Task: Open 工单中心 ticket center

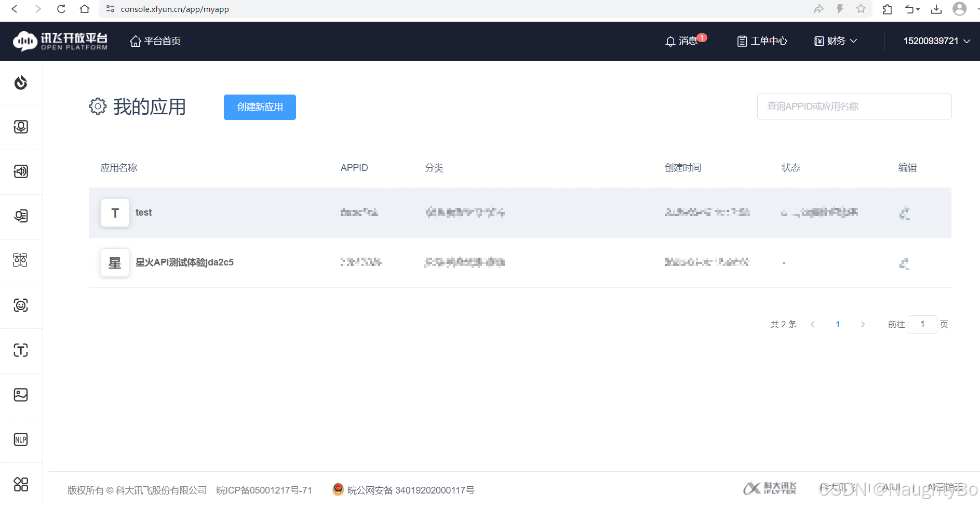Action: coord(762,41)
